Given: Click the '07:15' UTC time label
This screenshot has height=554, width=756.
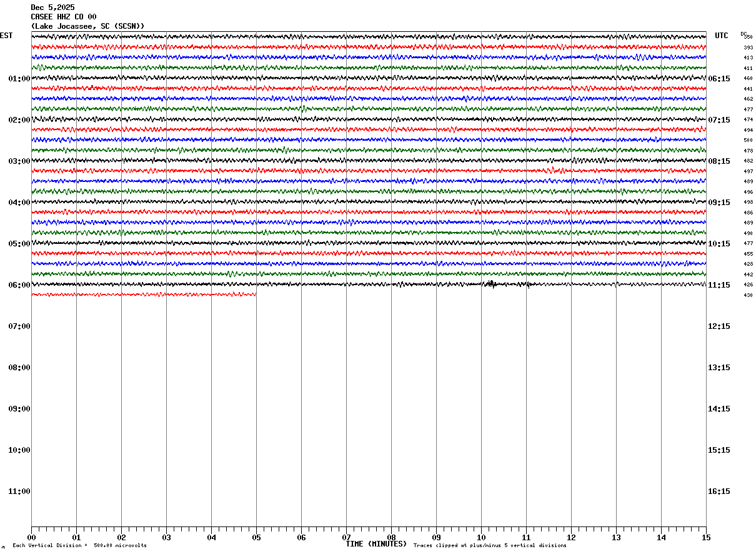Looking at the screenshot, I should tap(719, 120).
